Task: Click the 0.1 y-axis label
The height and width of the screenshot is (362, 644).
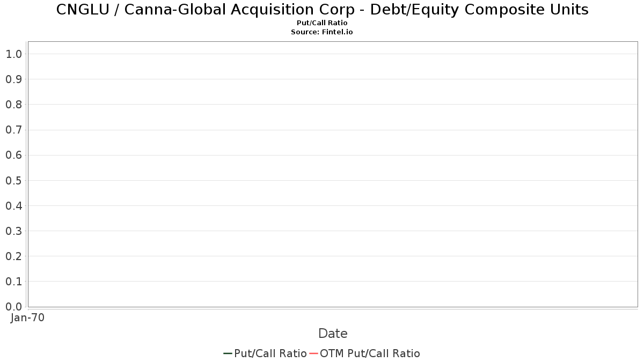Action: pos(13,282)
